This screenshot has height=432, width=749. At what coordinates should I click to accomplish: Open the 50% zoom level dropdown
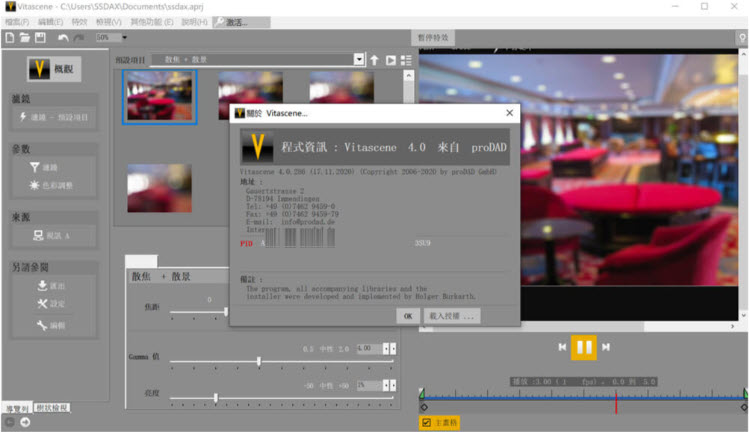(x=124, y=38)
